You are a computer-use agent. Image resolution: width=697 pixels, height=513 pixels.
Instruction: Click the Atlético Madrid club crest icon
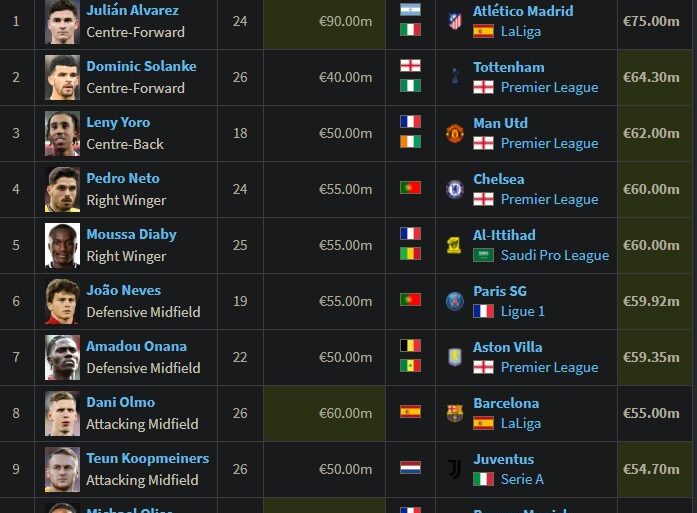[x=455, y=21]
